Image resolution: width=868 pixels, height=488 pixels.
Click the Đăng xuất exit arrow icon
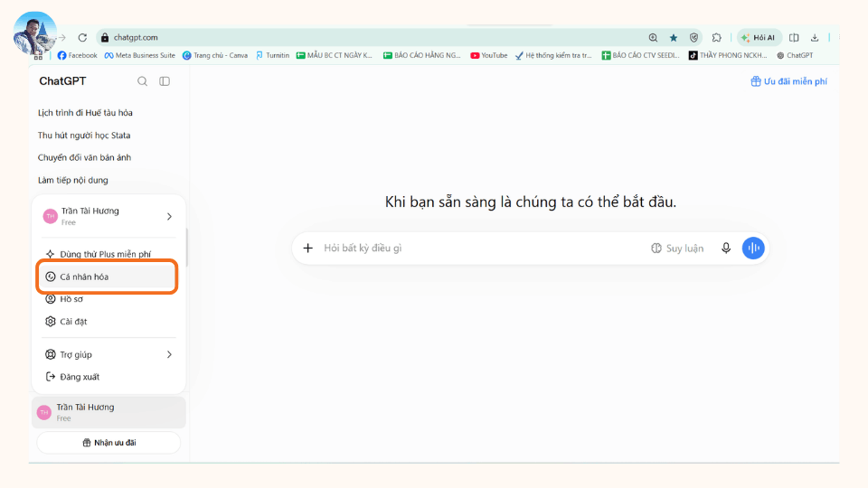[51, 377]
